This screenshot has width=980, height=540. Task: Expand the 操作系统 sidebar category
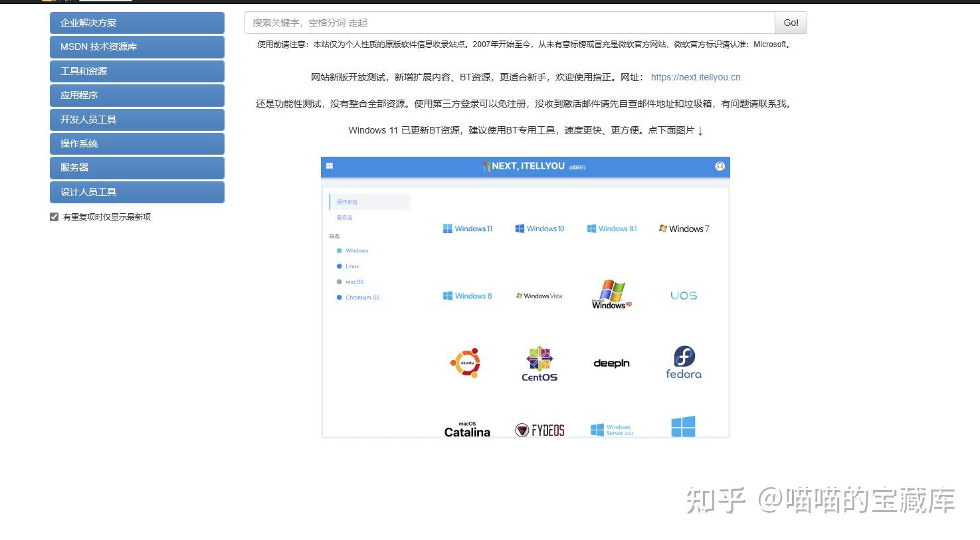pyautogui.click(x=137, y=143)
